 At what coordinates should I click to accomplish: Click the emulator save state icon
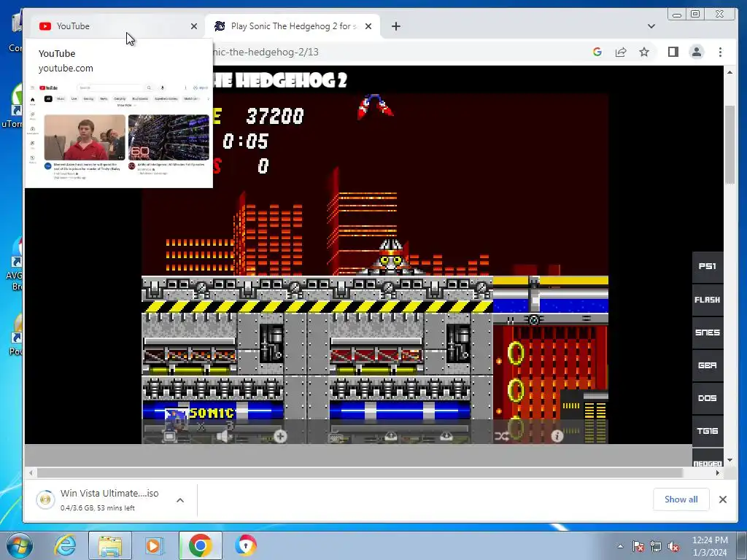click(391, 436)
